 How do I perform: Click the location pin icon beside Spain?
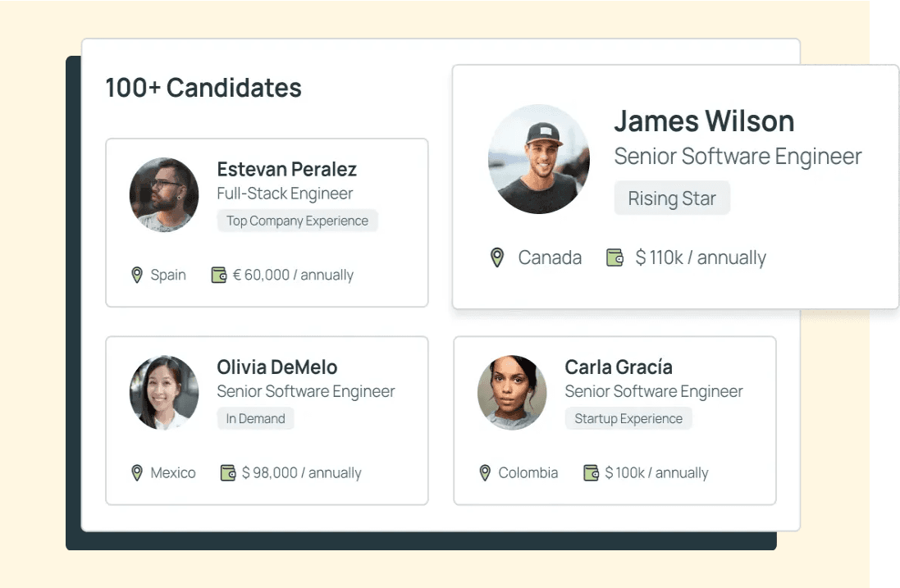[x=137, y=275]
